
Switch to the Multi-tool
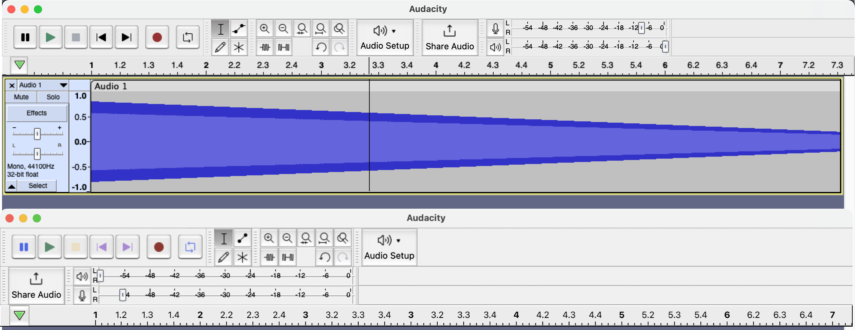tap(239, 48)
